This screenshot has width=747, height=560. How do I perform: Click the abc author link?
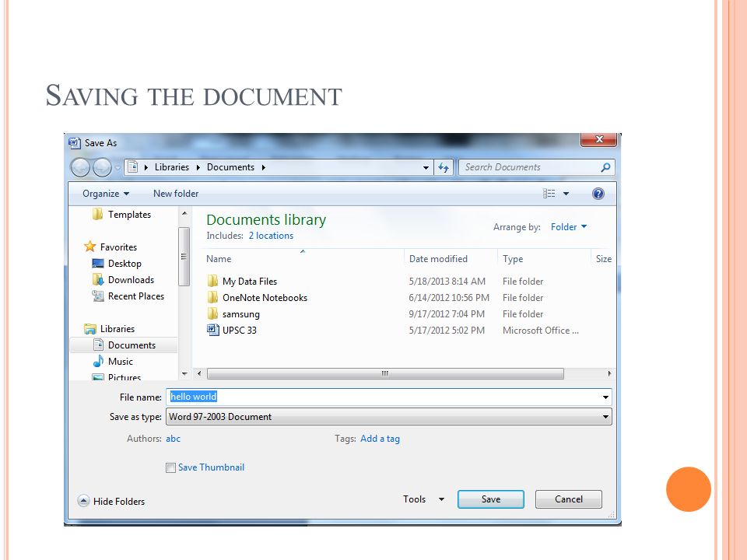coord(173,439)
